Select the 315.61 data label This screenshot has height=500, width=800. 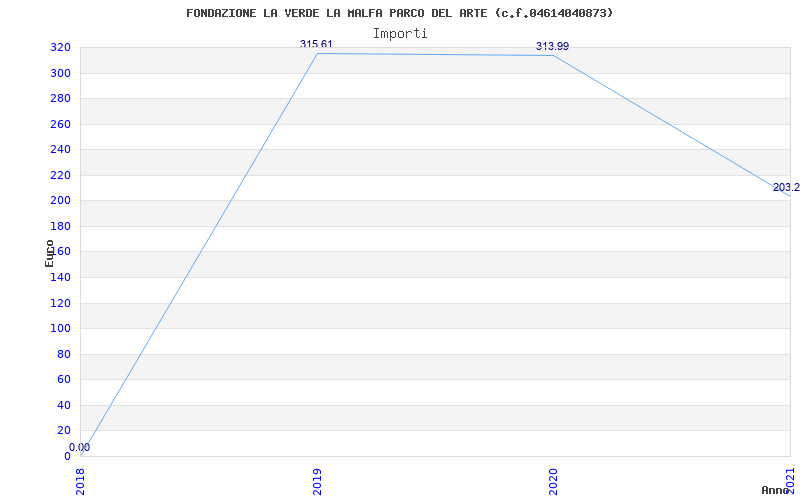click(x=316, y=44)
